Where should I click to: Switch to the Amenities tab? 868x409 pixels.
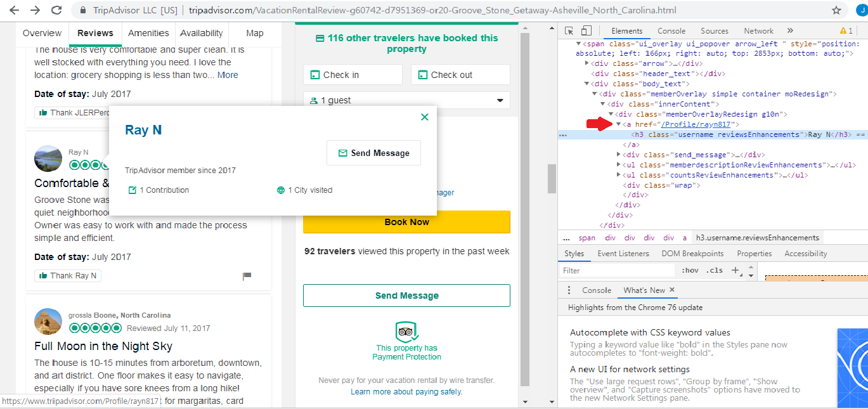pos(148,33)
